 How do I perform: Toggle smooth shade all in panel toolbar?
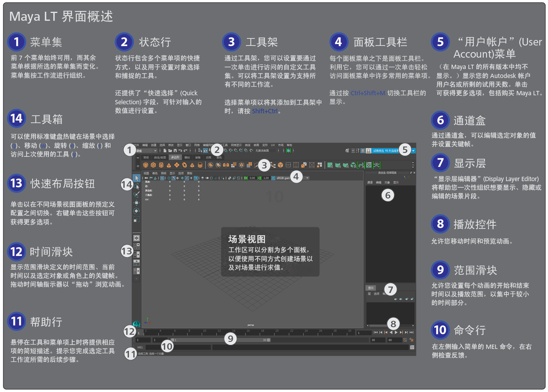tap(174, 178)
